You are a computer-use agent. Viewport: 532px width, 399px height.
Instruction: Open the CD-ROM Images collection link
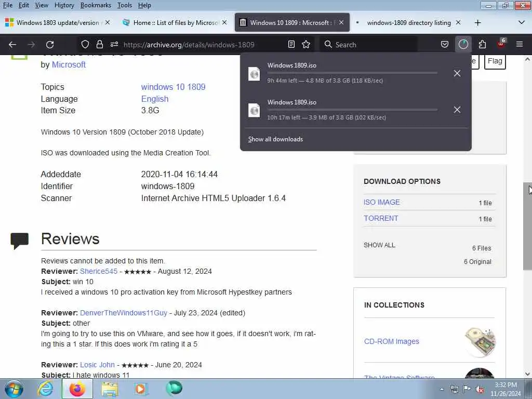point(392,341)
